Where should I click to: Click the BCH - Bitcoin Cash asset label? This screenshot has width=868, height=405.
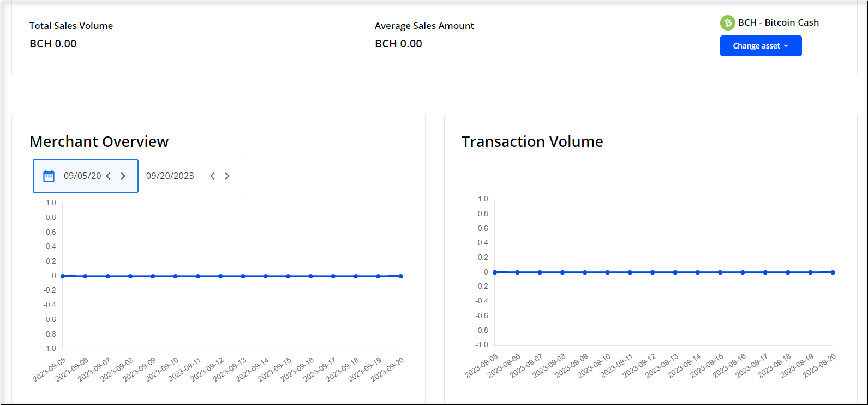(778, 22)
